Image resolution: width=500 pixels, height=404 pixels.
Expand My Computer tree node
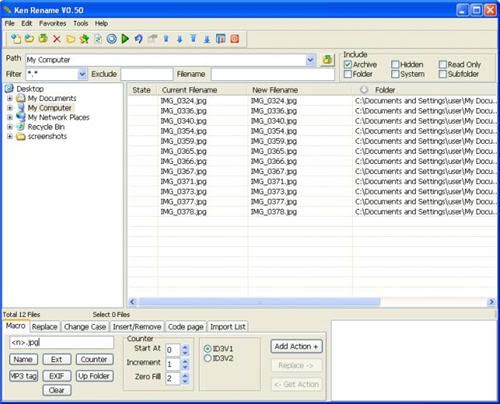pos(10,108)
